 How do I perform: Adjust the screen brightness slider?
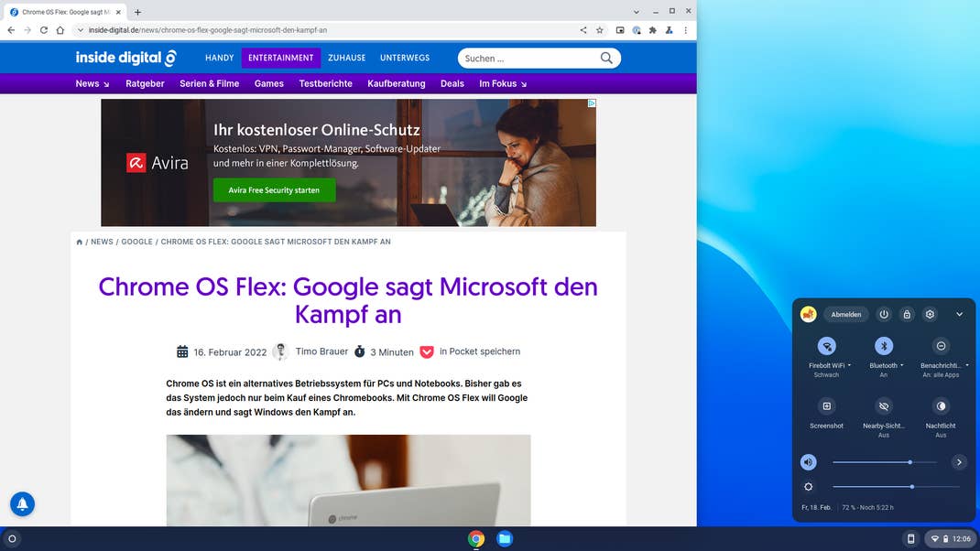[897, 487]
